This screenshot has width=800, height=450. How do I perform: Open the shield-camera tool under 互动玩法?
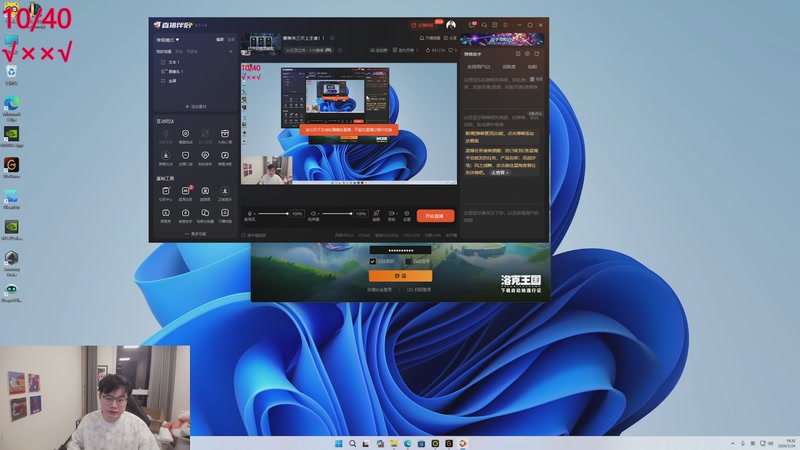[185, 136]
